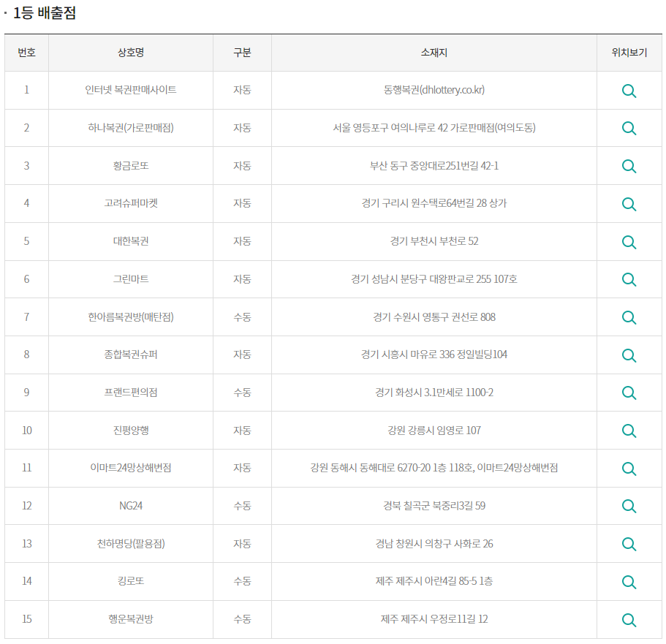Click address 경기 시흥시 마유로 336 정일빌딩104
Image resolution: width=666 pixels, height=644 pixels.
(434, 354)
